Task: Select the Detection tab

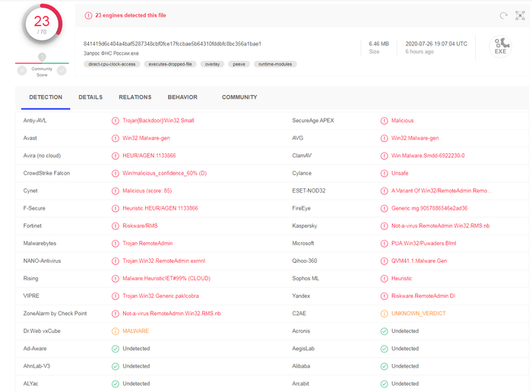Action: [x=46, y=97]
